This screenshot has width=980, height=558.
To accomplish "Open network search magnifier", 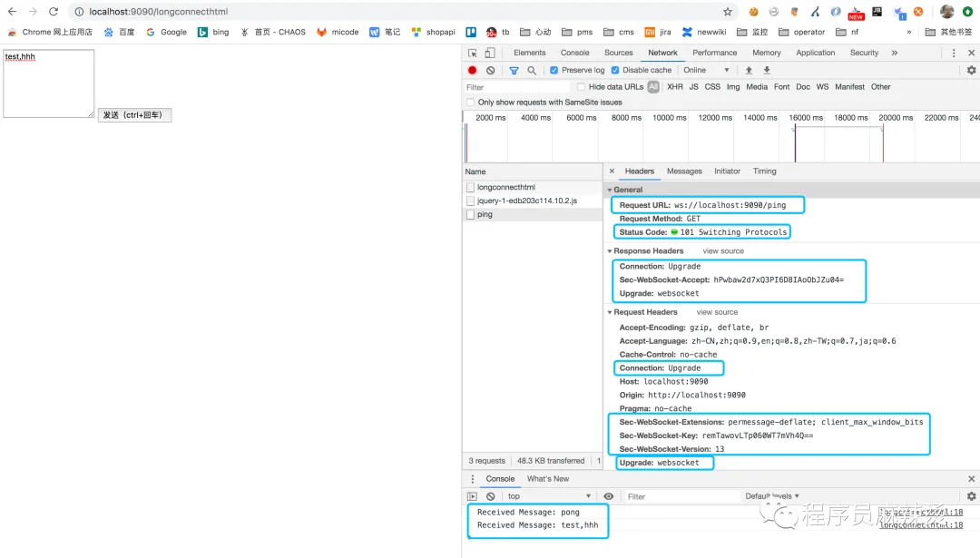I will (532, 71).
